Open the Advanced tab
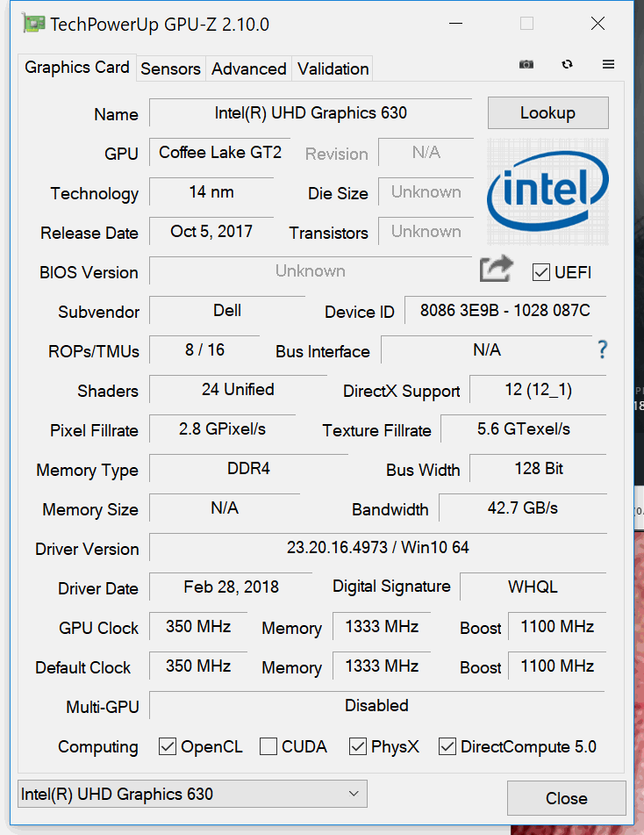Viewport: 644px width, 835px height. coord(248,68)
